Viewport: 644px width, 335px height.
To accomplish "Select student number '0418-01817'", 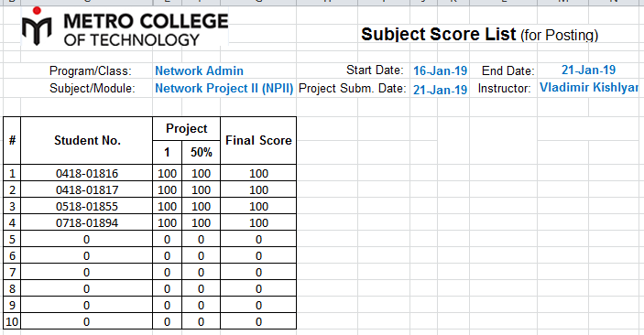I will tap(87, 189).
